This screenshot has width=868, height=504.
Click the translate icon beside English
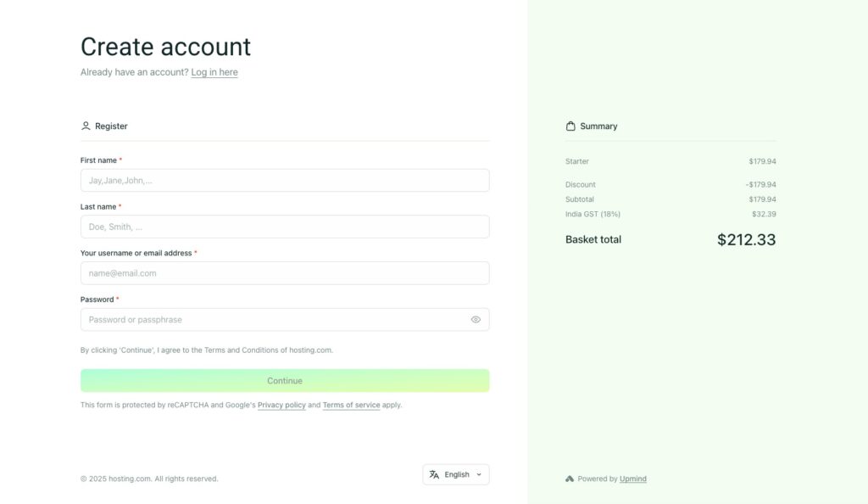click(x=434, y=474)
